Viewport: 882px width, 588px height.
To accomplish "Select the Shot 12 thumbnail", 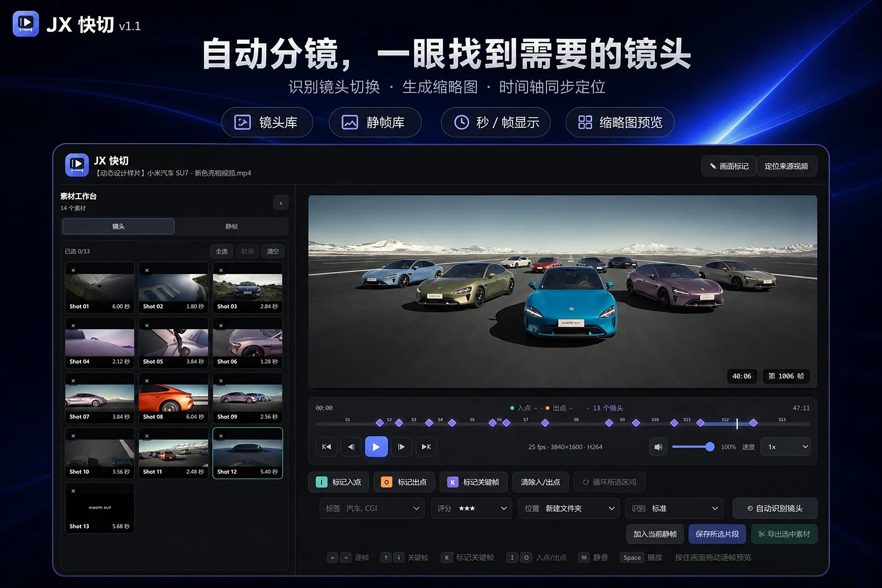I will (x=247, y=453).
